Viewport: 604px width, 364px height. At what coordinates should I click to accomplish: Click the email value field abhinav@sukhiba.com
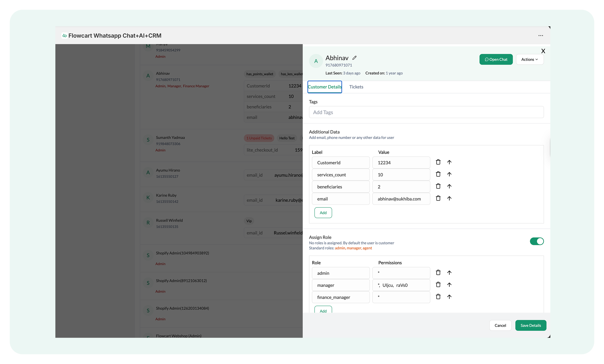pyautogui.click(x=401, y=199)
